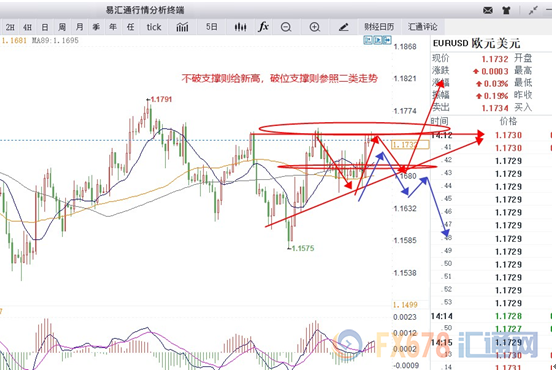
Task: Select the weekly 周 timeframe
Action: (62, 27)
